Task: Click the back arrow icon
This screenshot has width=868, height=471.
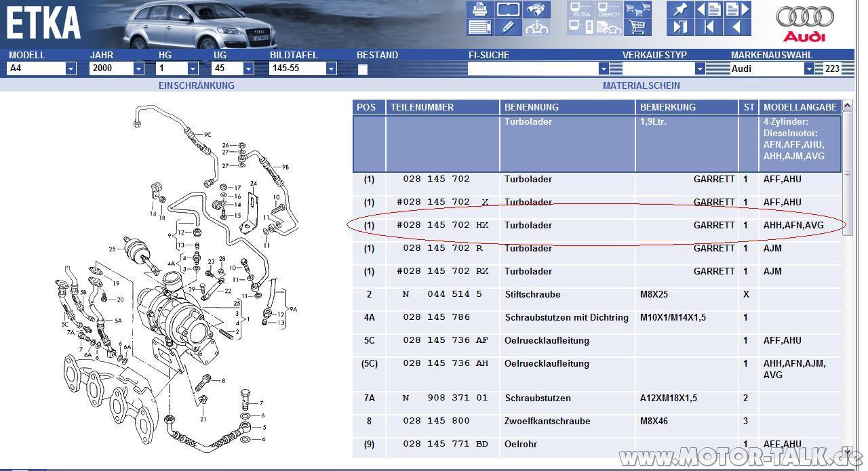Action: coord(737,28)
